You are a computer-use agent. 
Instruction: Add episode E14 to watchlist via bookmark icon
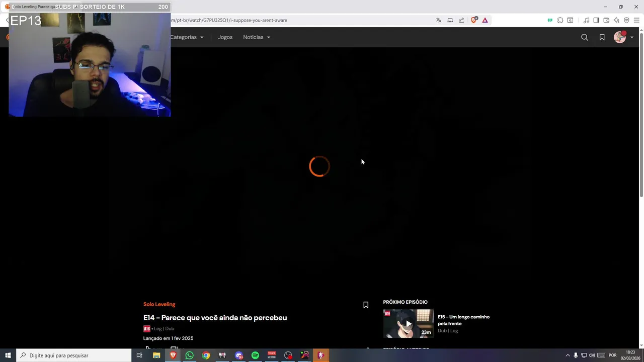coord(366,305)
